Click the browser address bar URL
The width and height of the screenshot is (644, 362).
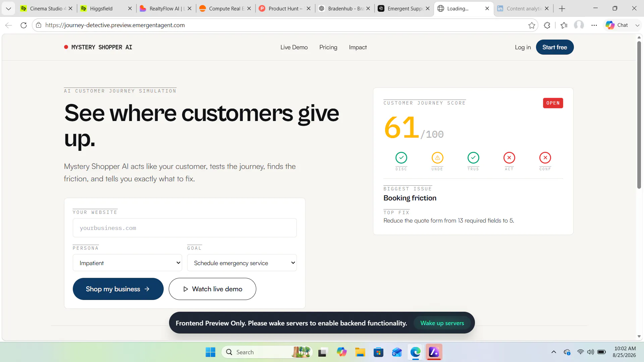115,25
